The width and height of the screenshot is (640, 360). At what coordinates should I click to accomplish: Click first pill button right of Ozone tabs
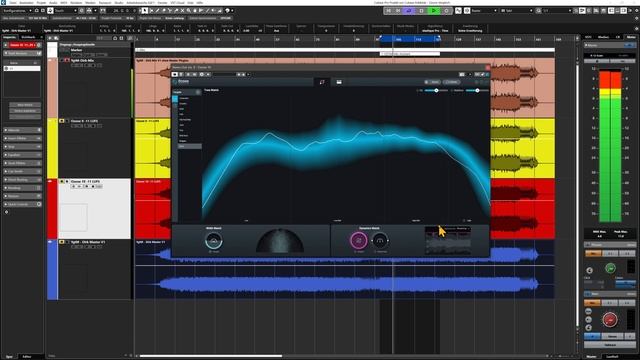tap(432, 82)
